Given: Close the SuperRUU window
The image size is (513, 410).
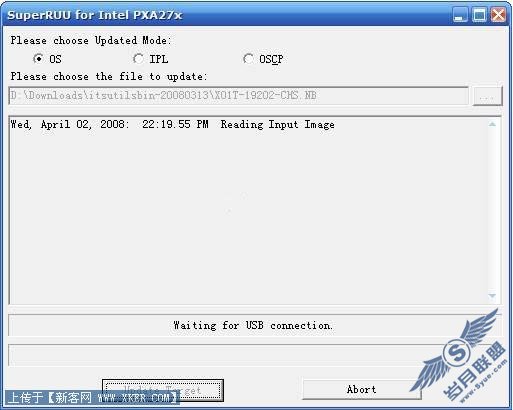Looking at the screenshot, I should 499,15.
